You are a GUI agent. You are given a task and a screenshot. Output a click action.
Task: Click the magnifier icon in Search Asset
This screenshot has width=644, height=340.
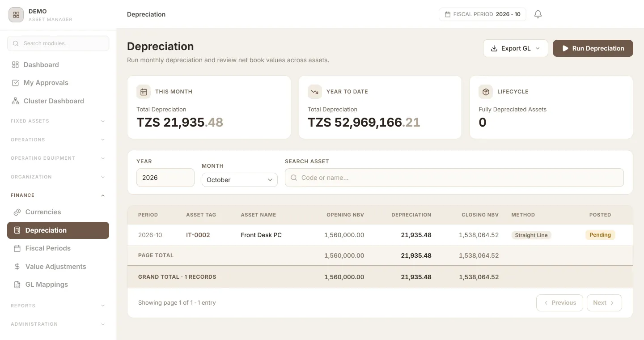point(294,178)
